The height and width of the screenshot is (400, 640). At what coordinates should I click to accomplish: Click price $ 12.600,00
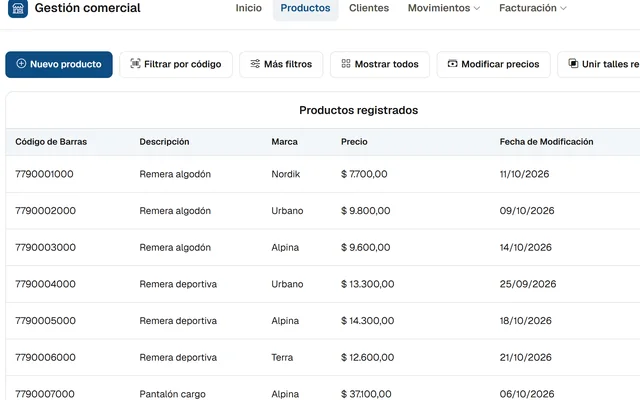point(368,358)
